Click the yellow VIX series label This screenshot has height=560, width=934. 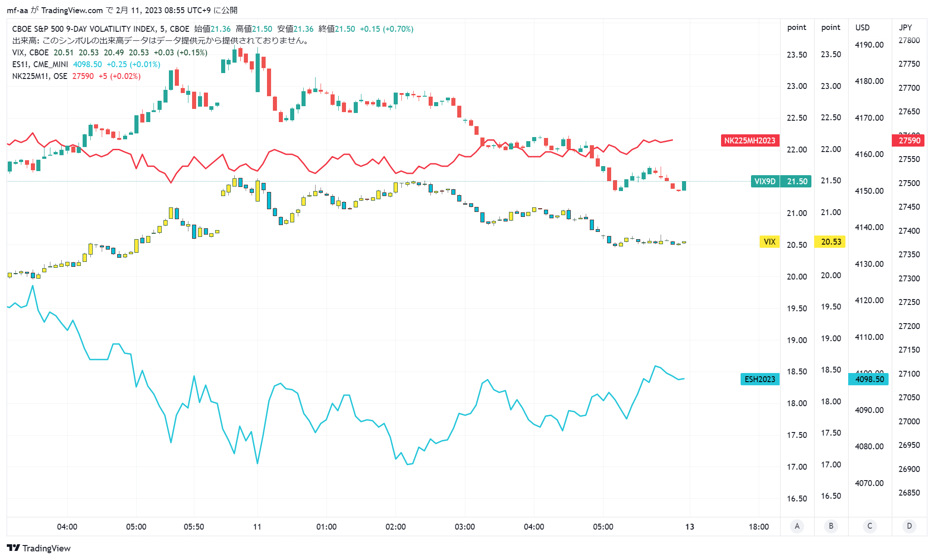click(770, 242)
